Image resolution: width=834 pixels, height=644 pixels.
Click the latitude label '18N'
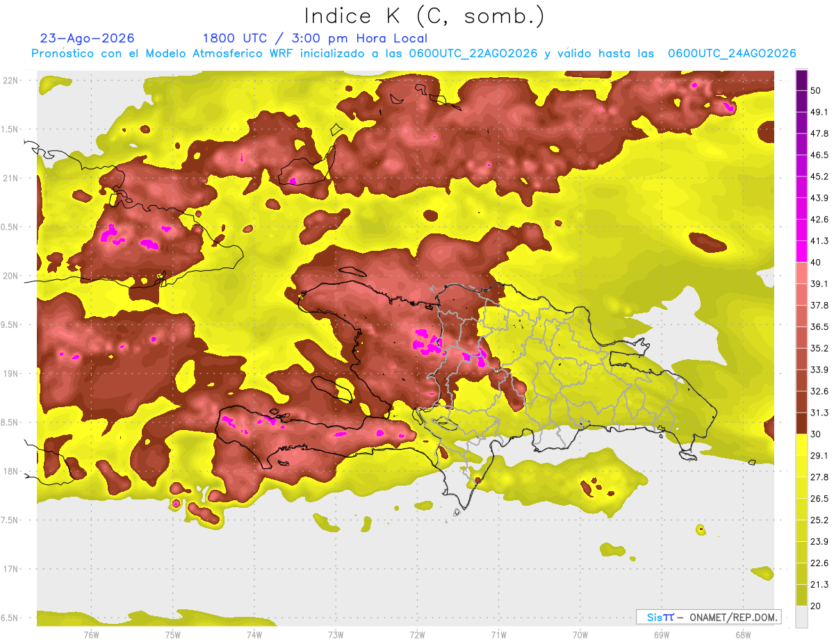click(10, 472)
